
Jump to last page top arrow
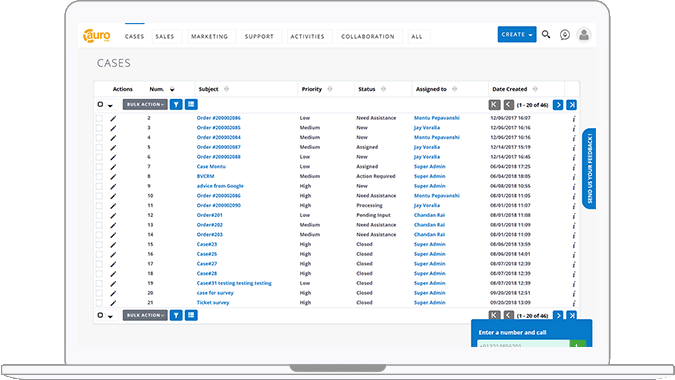pos(572,105)
